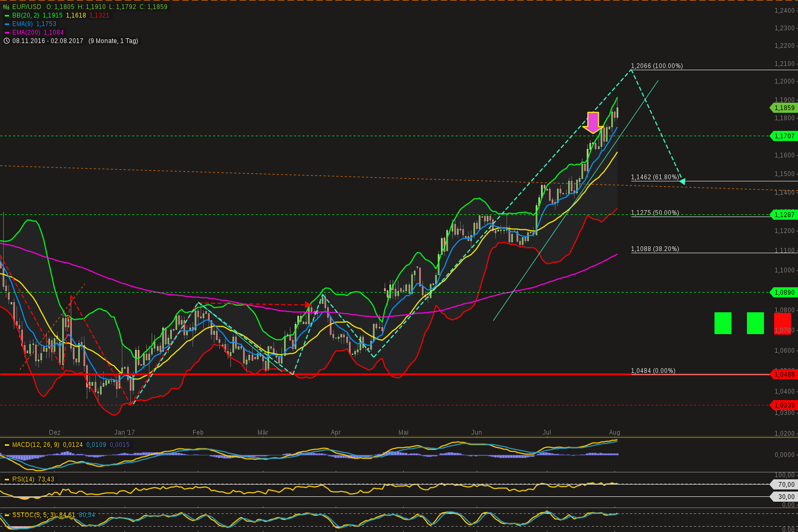Click the red price tag 1,0488
The height and width of the screenshot is (532, 798).
coord(783,375)
